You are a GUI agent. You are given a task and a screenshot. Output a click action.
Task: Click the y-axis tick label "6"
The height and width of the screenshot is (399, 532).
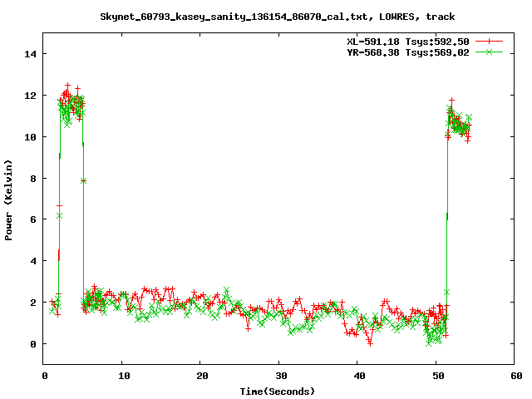pos(33,219)
